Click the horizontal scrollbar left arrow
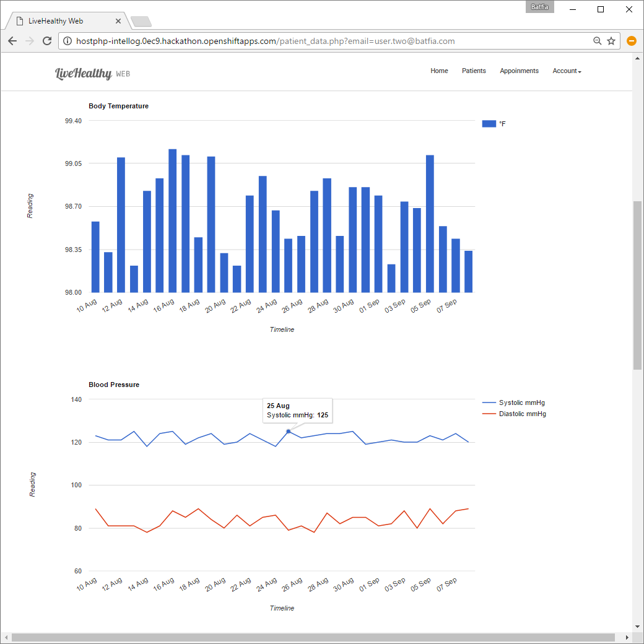Image resolution: width=644 pixels, height=644 pixels. point(6,637)
